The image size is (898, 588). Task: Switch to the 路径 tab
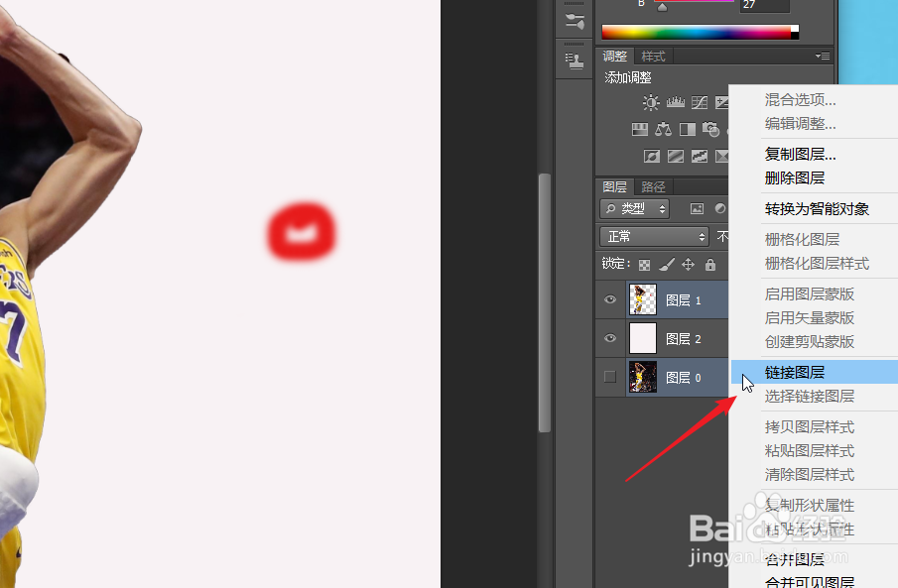click(653, 186)
